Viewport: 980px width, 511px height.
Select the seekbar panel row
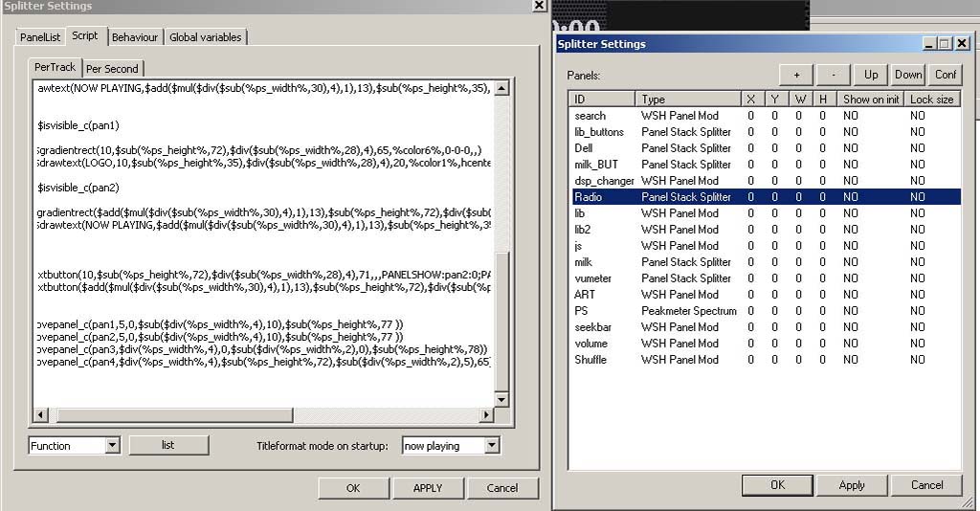tap(591, 327)
